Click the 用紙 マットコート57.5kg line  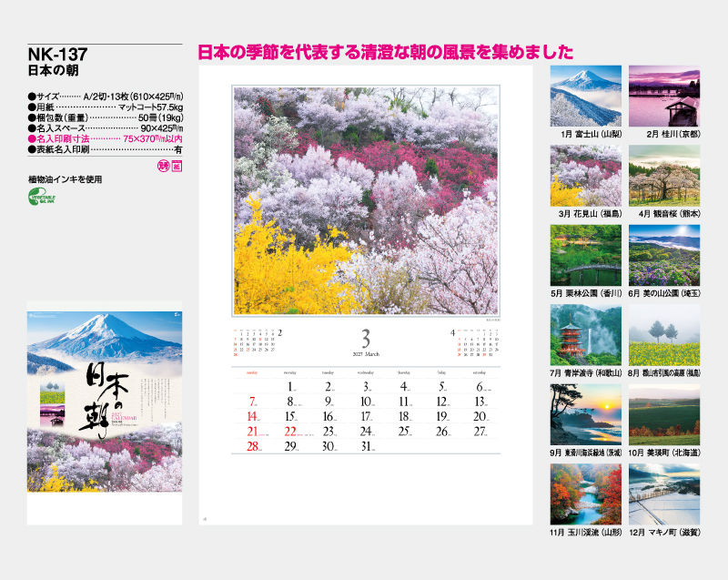click(x=106, y=107)
